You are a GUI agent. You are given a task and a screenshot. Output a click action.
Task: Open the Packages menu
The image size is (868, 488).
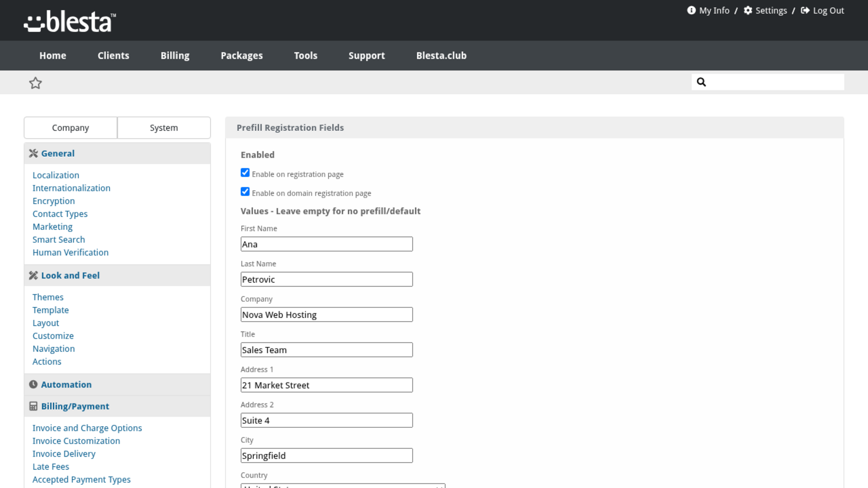click(x=242, y=56)
